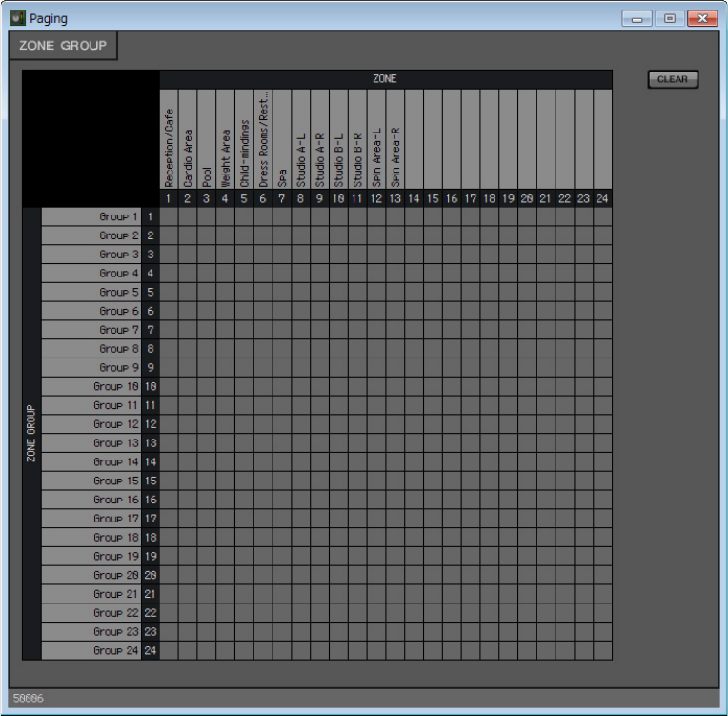
Task: Click zone number 20 in column header
Action: (x=527, y=199)
